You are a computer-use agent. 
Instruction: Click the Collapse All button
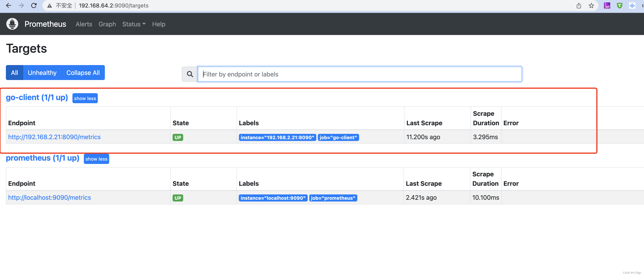click(x=83, y=73)
